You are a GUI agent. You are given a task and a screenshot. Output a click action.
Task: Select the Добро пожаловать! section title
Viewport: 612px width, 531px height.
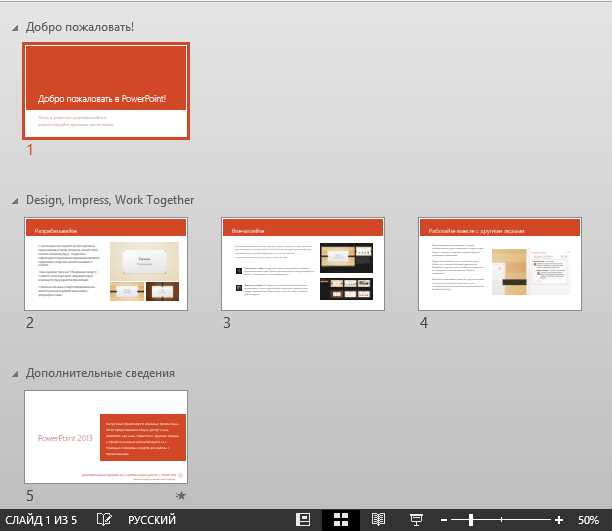(x=80, y=27)
